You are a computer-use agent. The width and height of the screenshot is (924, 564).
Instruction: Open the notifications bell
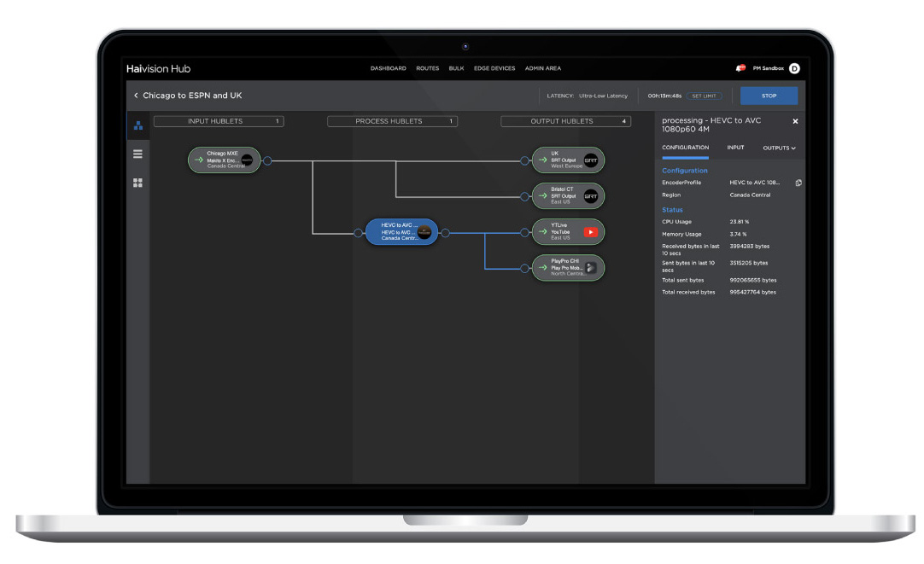pyautogui.click(x=740, y=68)
